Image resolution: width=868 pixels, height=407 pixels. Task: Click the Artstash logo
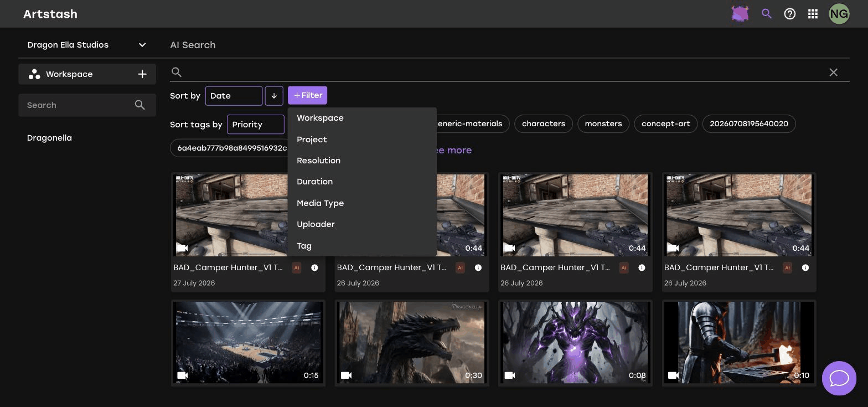[50, 14]
